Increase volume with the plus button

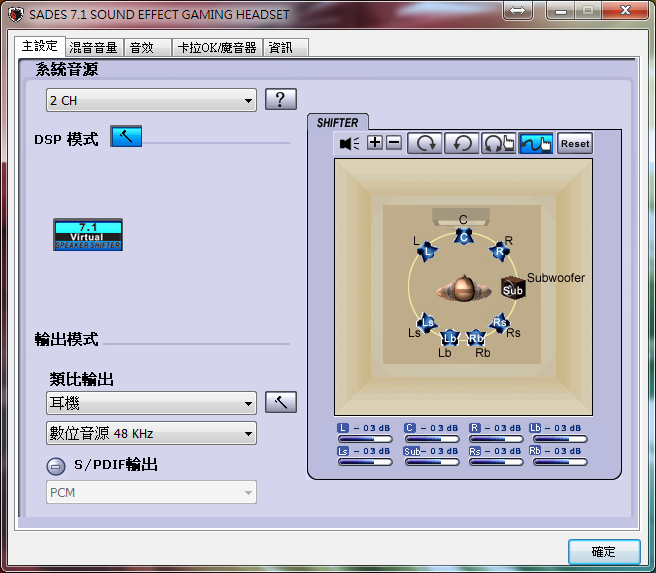click(375, 143)
